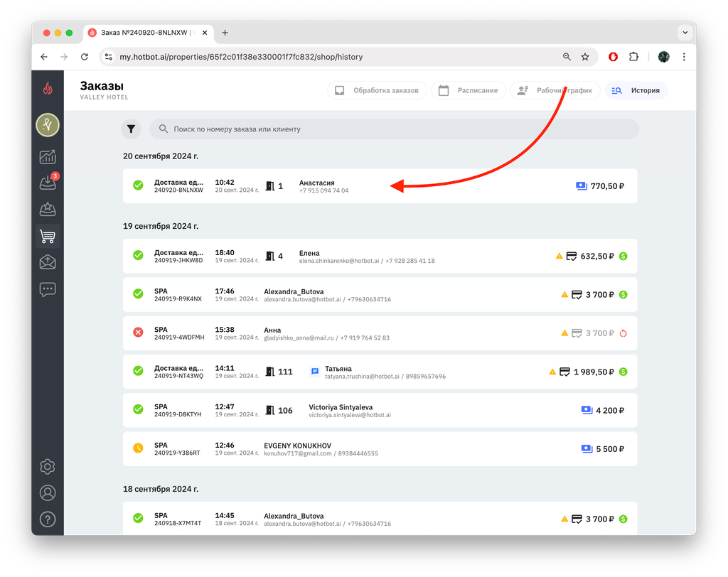Image resolution: width=728 pixels, height=577 pixels.
Task: Click room number 106
Action: 285,410
